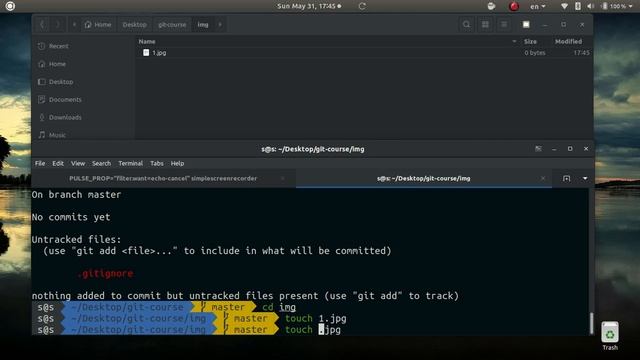Open the Terminal menu

tap(131, 163)
